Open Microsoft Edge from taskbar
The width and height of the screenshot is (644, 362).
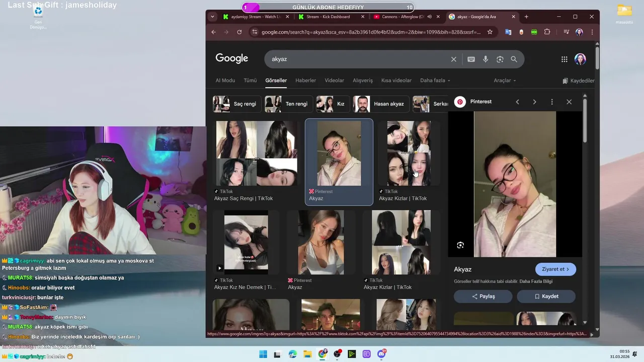[x=293, y=354]
